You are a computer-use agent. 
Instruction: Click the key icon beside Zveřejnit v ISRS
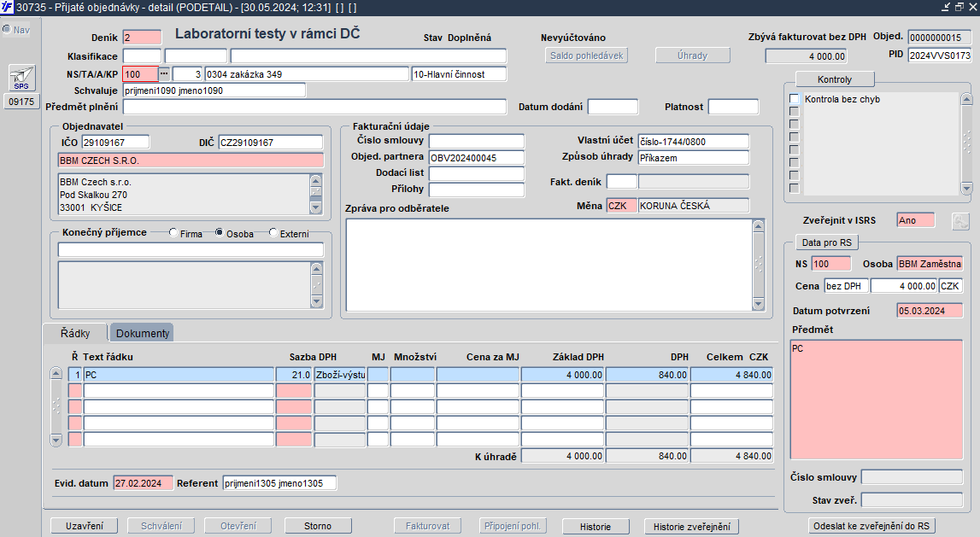click(961, 220)
